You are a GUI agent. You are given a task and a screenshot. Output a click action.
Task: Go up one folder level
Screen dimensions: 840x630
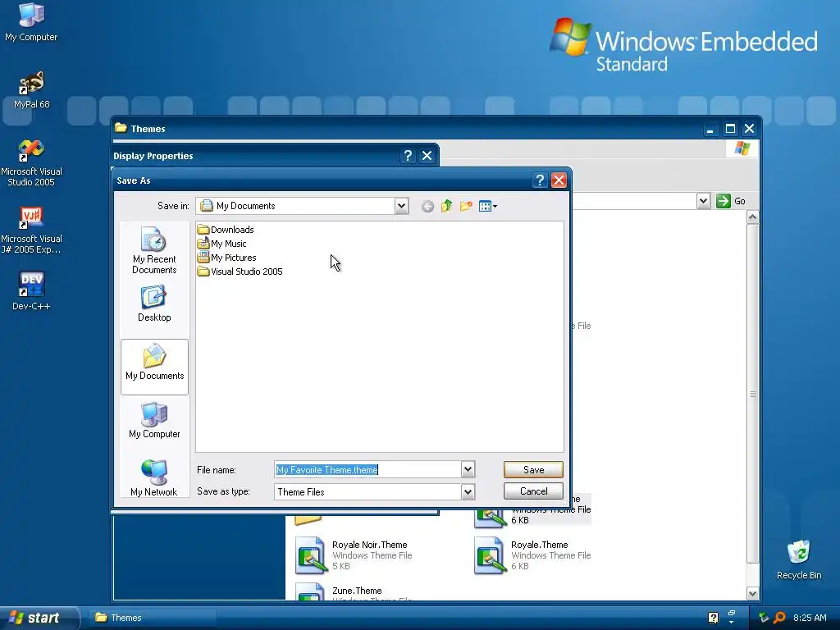[x=446, y=206]
